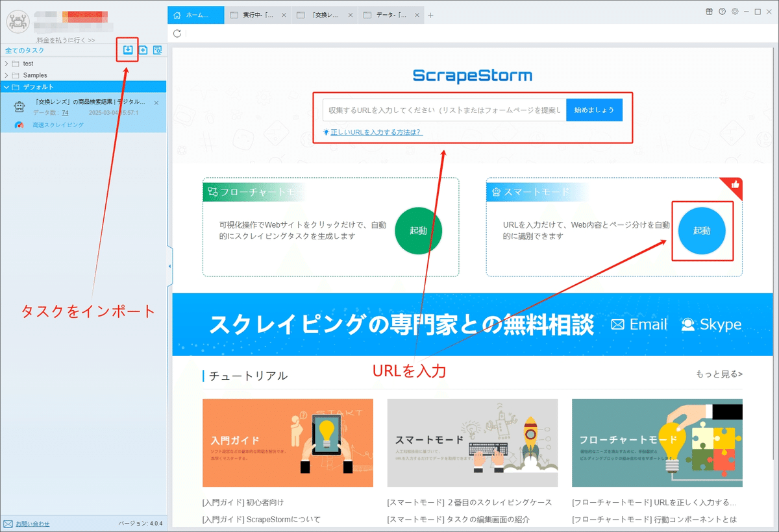Viewport: 779px width, 532px height.
Task: Open [スマートモード] タスクの編集画面の紹介 article
Action: click(458, 519)
